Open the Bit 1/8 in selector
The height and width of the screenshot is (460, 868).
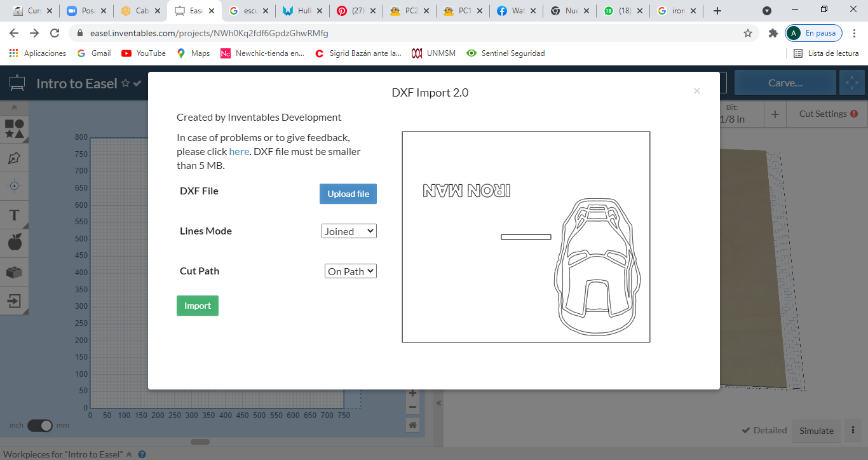click(x=732, y=114)
